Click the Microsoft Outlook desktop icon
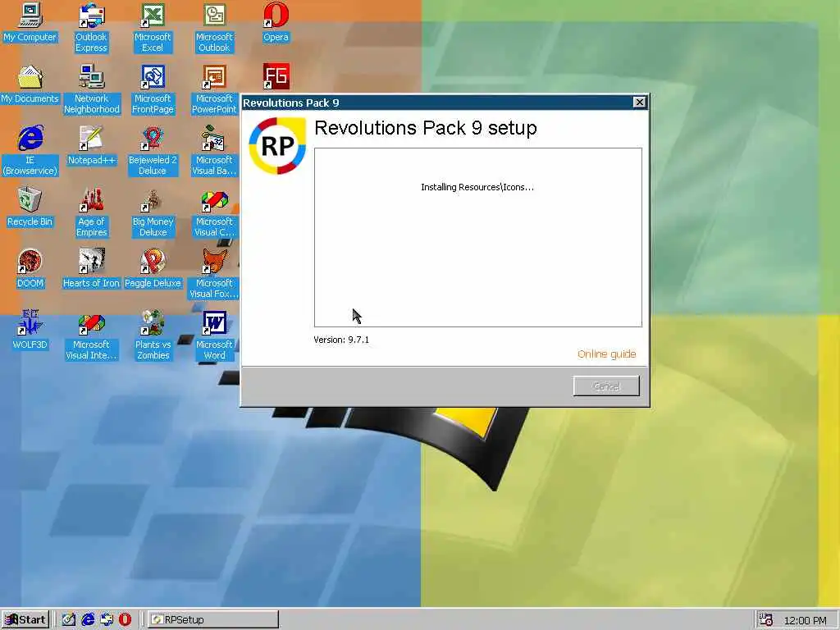Viewport: 840px width, 630px height. pos(214,28)
